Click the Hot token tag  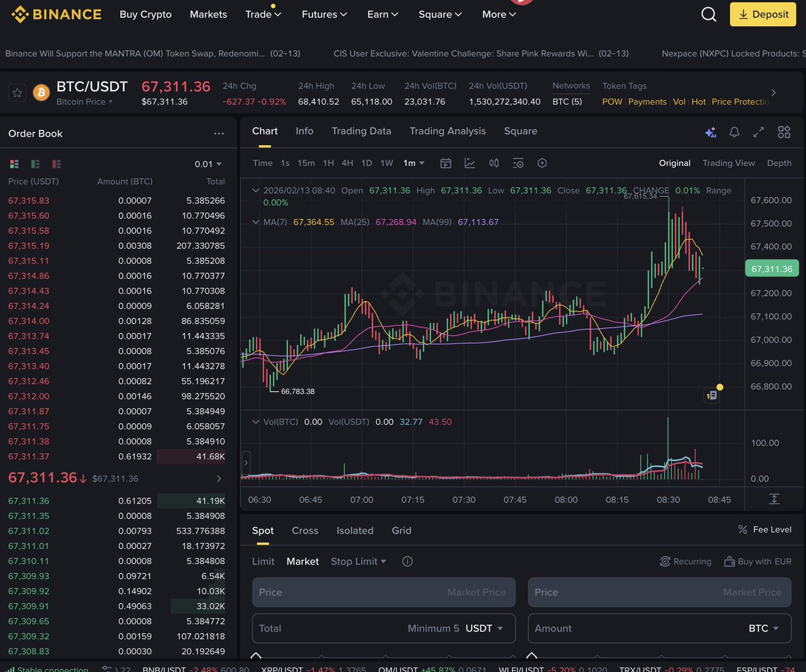[699, 101]
